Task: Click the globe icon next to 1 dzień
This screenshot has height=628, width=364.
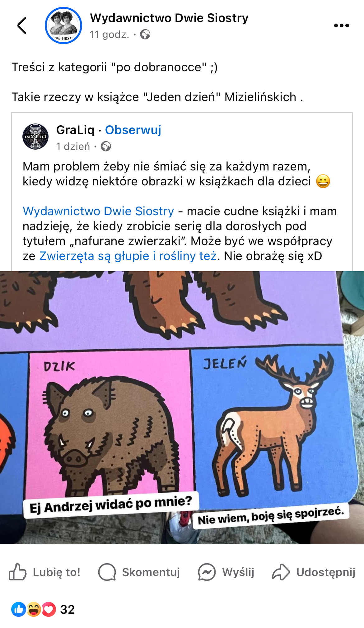Action: (106, 146)
